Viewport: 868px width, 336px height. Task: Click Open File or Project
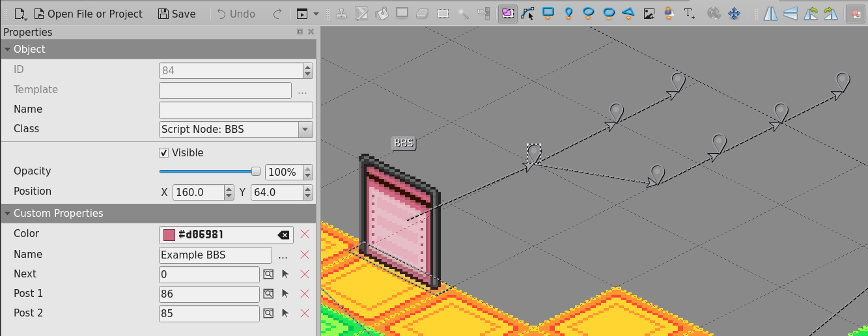point(87,14)
